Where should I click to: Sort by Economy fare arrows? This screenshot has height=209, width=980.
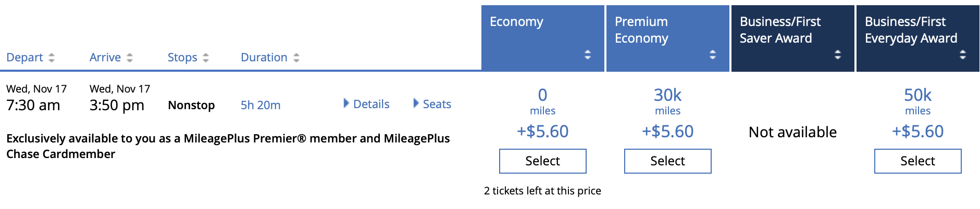(x=588, y=55)
